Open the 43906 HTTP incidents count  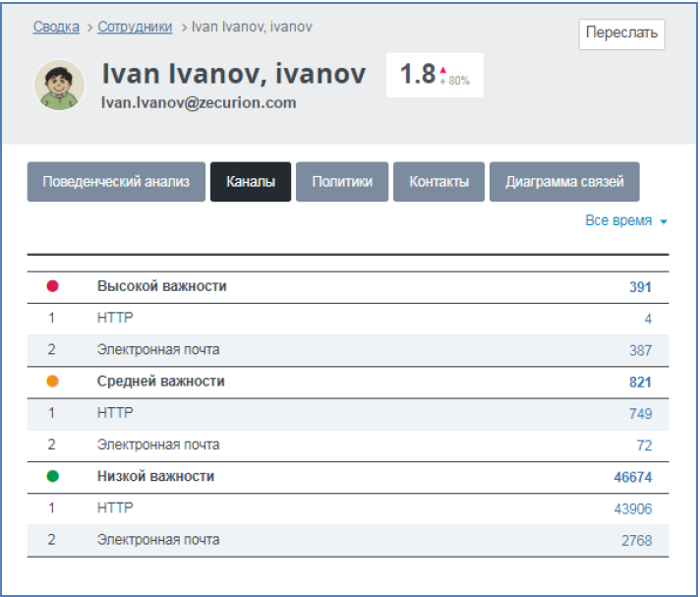(632, 508)
